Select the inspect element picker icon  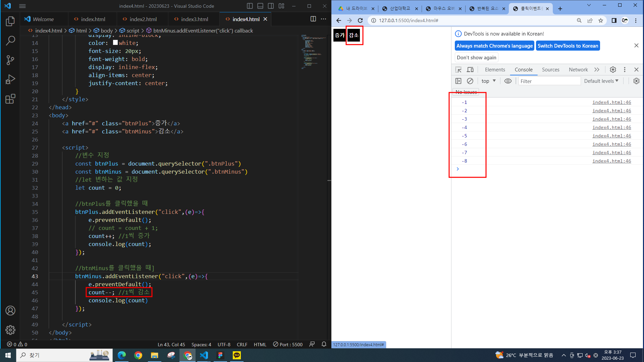458,70
